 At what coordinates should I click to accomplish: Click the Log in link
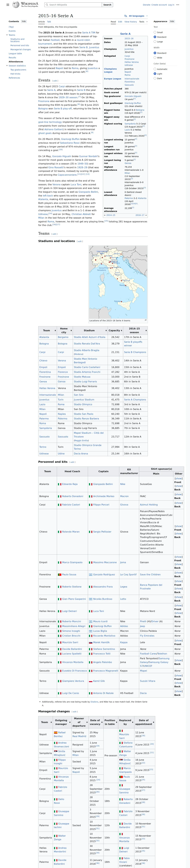click(x=171, y=5)
